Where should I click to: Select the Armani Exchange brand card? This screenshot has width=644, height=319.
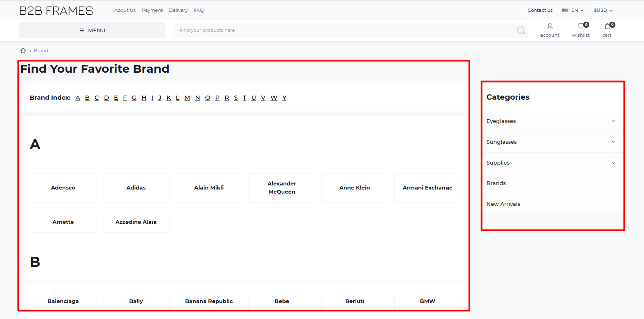(x=427, y=188)
